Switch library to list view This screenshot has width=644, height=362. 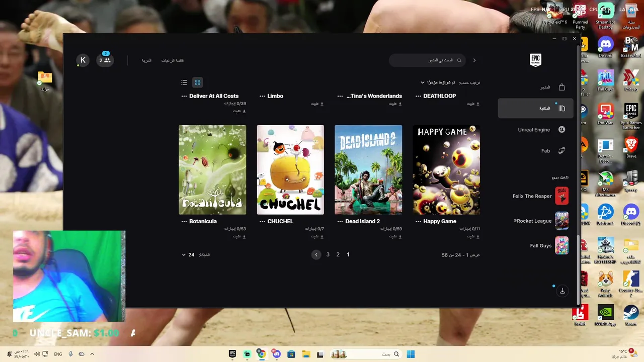click(184, 82)
